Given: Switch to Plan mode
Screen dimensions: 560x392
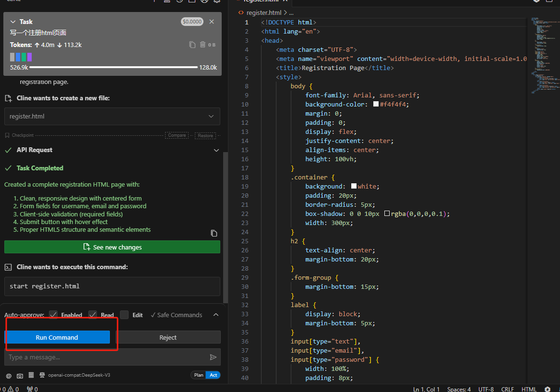Looking at the screenshot, I should (199, 375).
